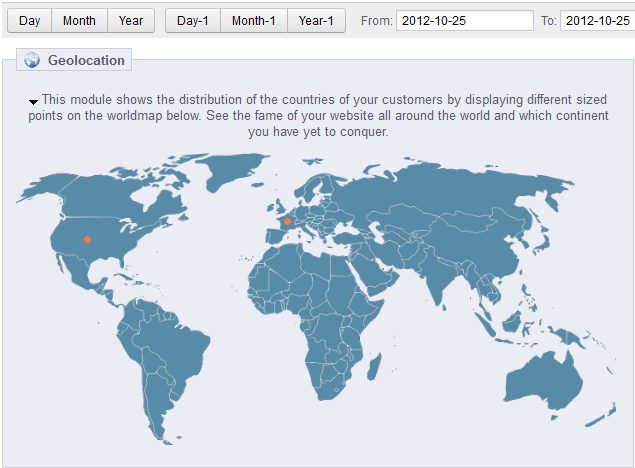Click the globe icon beside Geolocation

[x=31, y=61]
